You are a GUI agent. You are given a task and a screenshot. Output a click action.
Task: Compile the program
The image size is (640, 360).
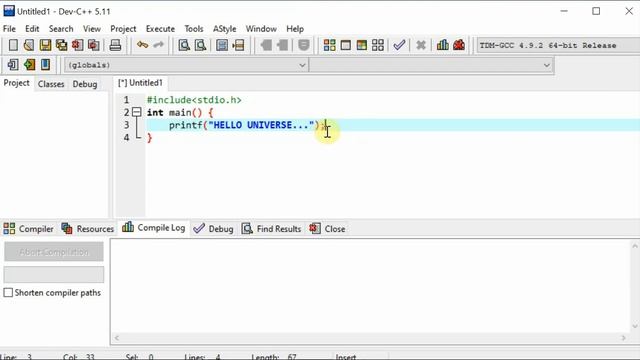[329, 45]
